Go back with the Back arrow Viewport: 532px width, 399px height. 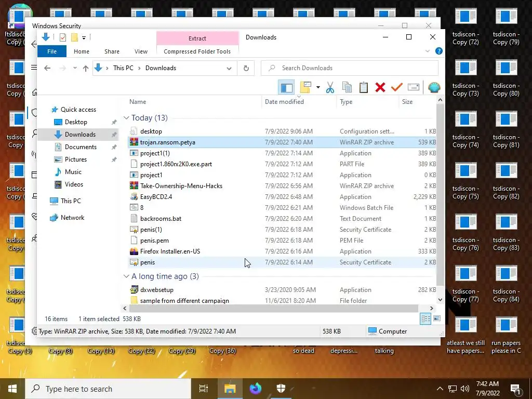47,68
